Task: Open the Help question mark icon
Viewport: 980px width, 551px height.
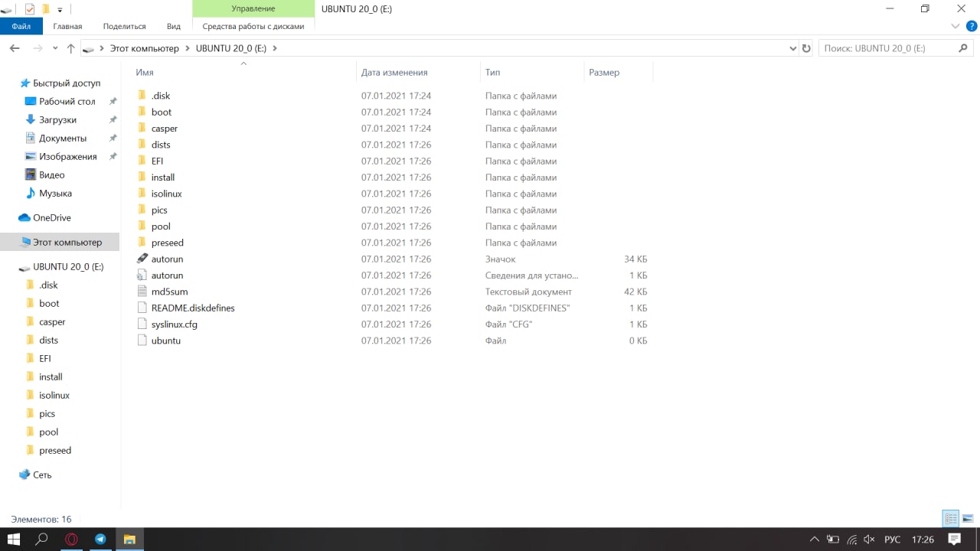Action: [x=972, y=26]
